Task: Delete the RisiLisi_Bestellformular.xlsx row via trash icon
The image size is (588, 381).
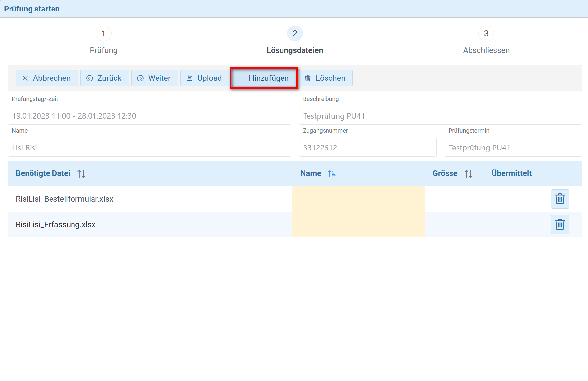Action: point(560,199)
